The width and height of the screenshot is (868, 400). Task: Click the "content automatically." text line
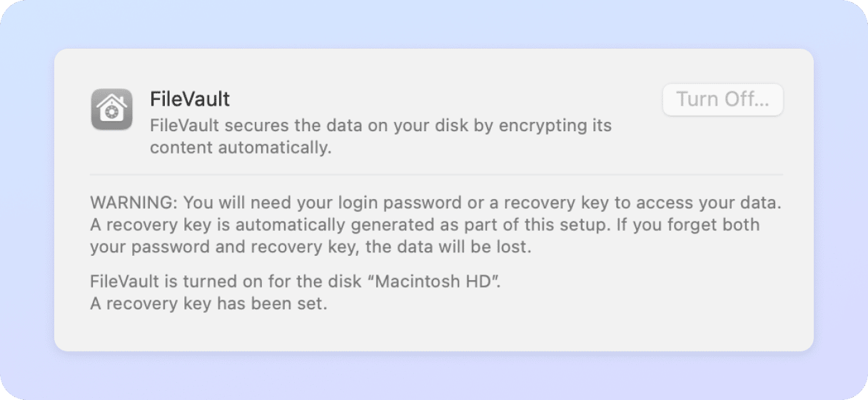(x=241, y=148)
